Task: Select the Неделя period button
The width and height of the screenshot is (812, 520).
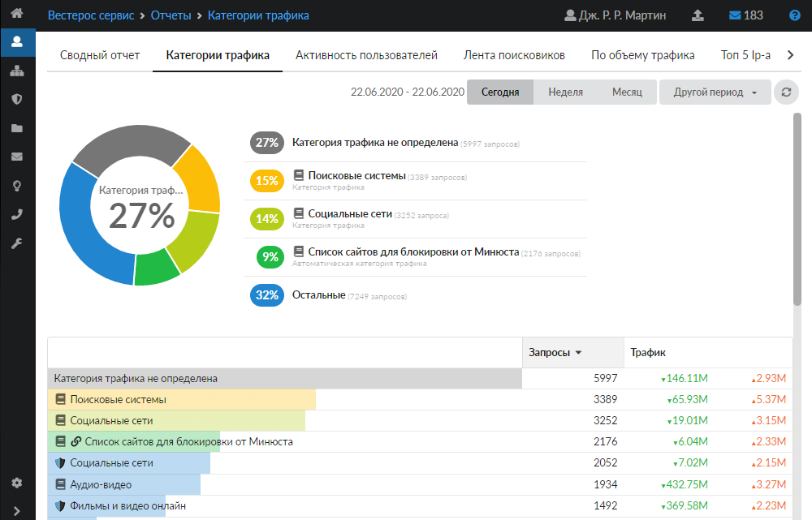Action: 565,92
